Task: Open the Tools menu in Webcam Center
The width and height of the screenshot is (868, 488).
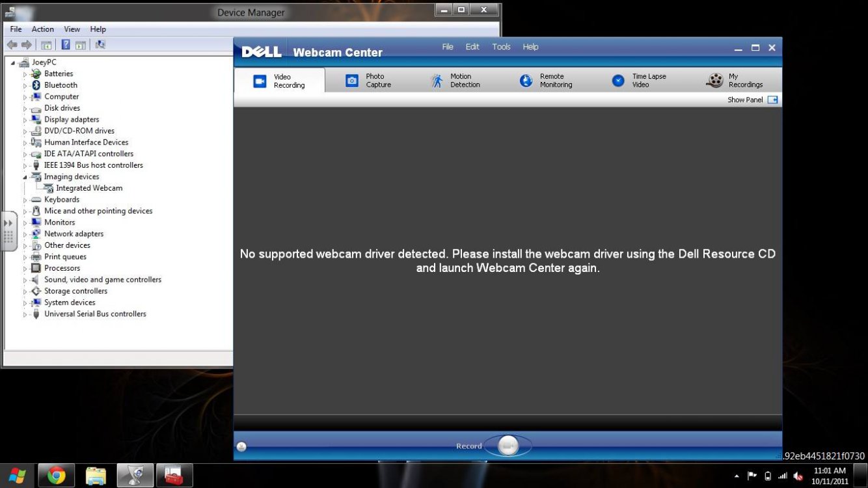Action: coord(501,47)
